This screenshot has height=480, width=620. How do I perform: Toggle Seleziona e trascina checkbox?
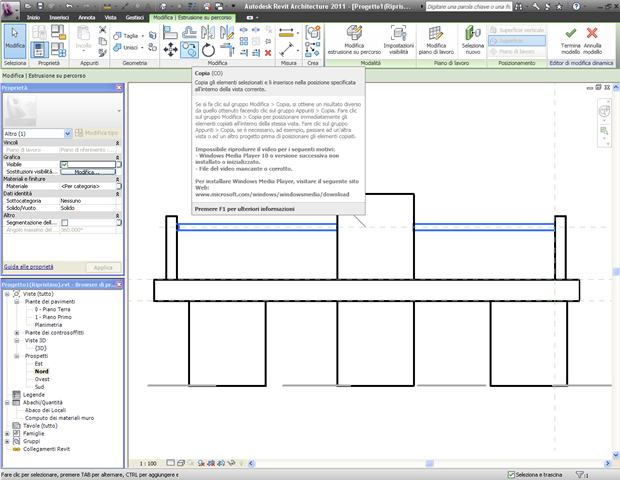tap(511, 473)
